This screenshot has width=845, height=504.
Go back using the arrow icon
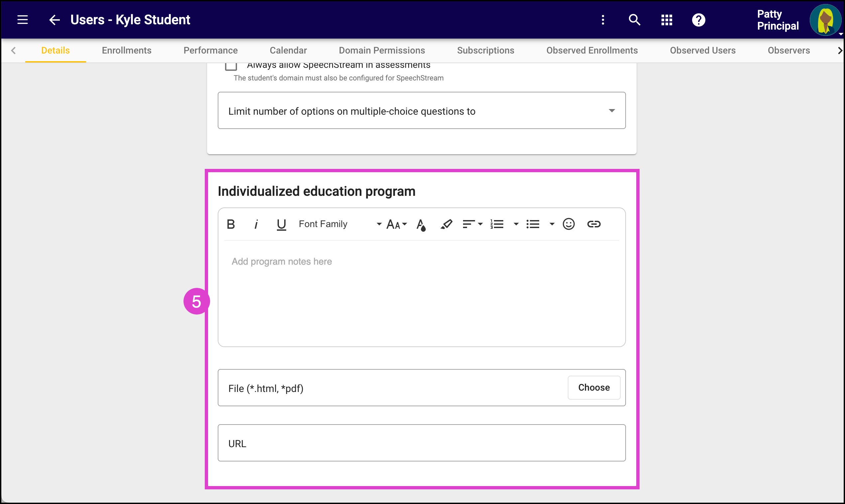pos(54,20)
